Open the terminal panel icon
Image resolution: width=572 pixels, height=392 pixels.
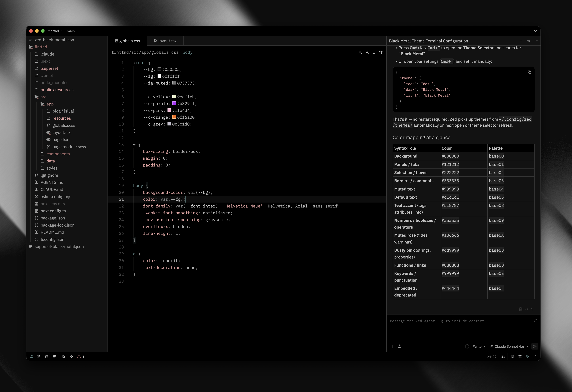(512, 357)
